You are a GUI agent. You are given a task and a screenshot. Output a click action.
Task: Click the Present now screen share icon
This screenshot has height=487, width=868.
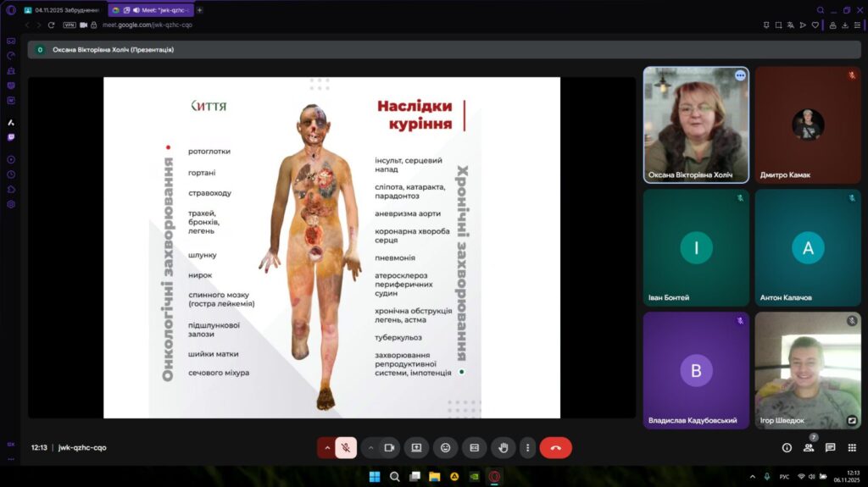pyautogui.click(x=416, y=447)
